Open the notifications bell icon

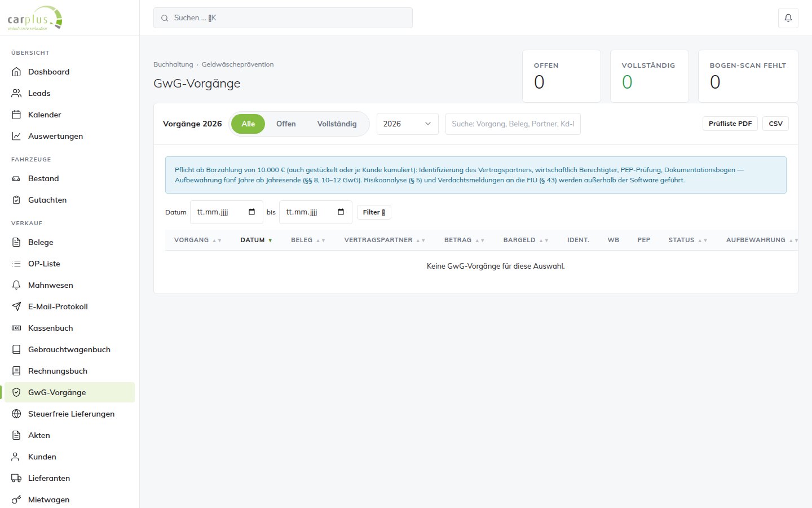(788, 18)
